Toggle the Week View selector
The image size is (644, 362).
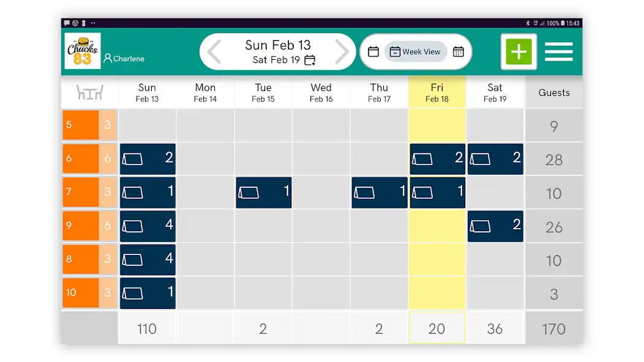click(416, 52)
